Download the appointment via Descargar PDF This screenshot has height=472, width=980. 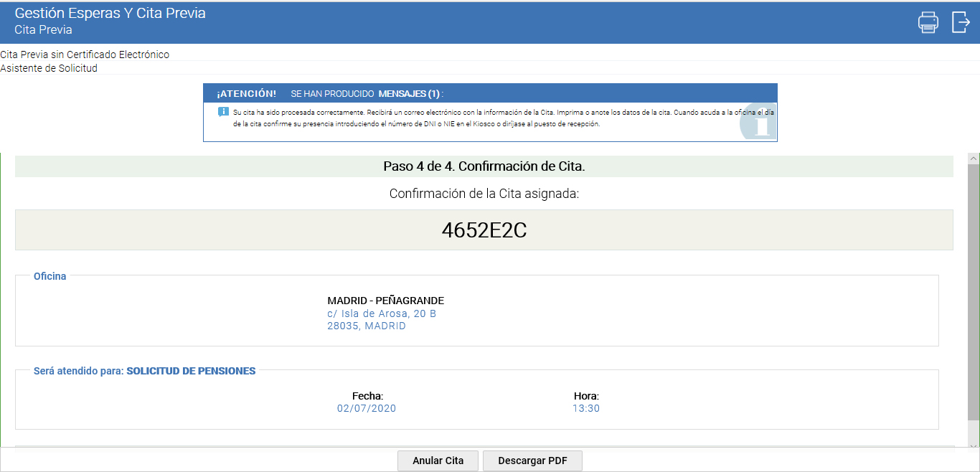[532, 461]
